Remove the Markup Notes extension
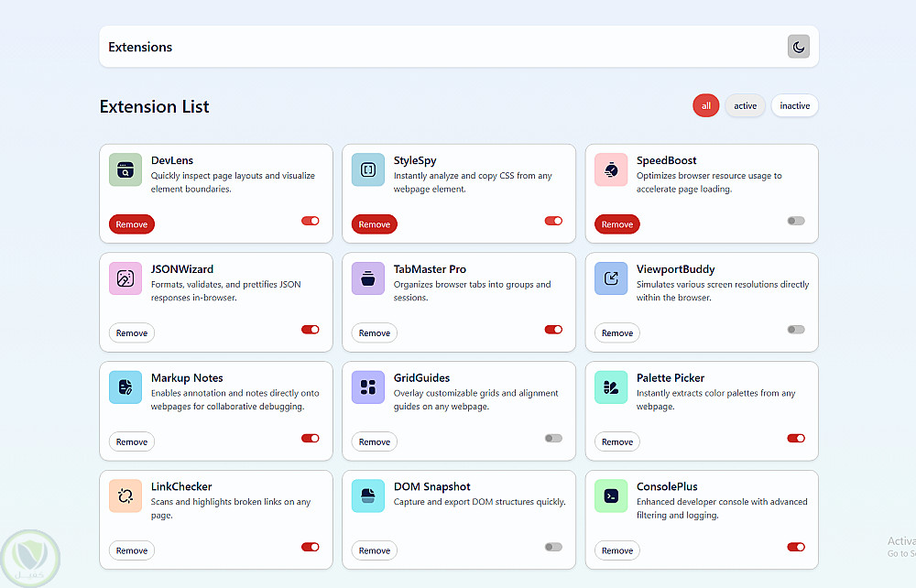 (132, 442)
